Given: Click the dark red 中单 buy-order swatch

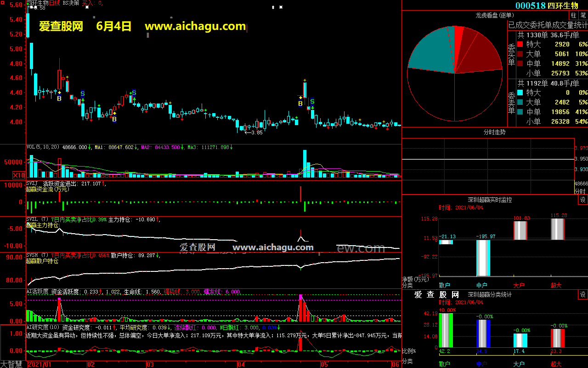Looking at the screenshot, I should pyautogui.click(x=520, y=64).
